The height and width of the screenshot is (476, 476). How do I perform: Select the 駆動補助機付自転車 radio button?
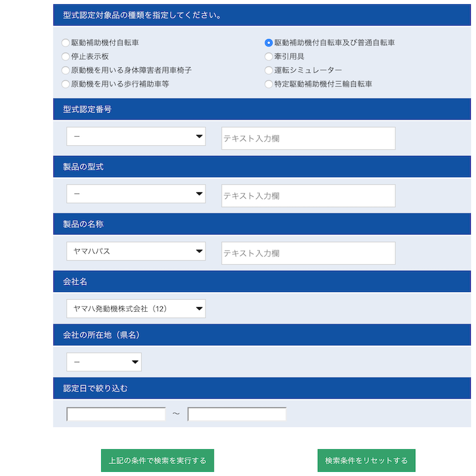tap(65, 43)
